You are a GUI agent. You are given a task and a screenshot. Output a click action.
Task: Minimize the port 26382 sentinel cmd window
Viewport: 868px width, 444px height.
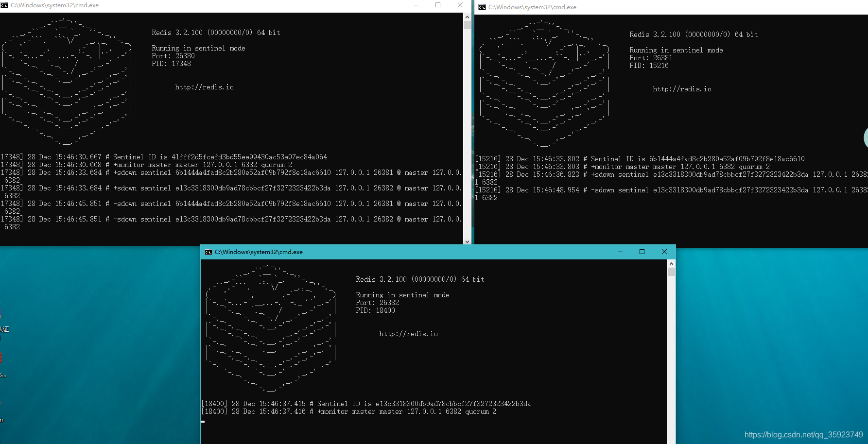click(x=620, y=252)
